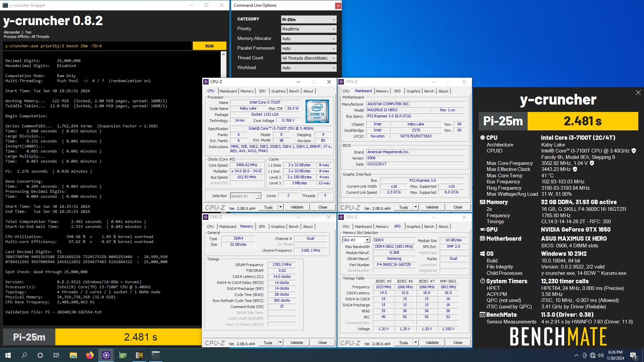Launch Firefox from the taskbar
This screenshot has height=362, width=644.
coord(90,355)
